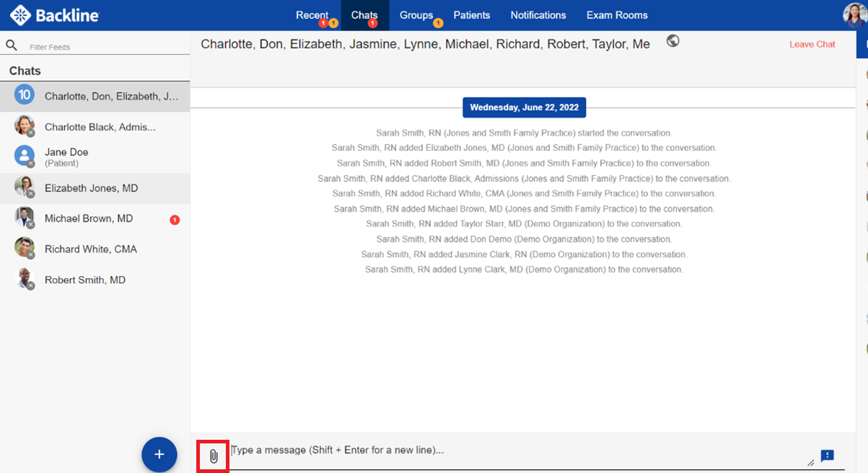This screenshot has height=473, width=868.
Task: Open chat with Michael Brown, MD
Action: [x=89, y=219]
